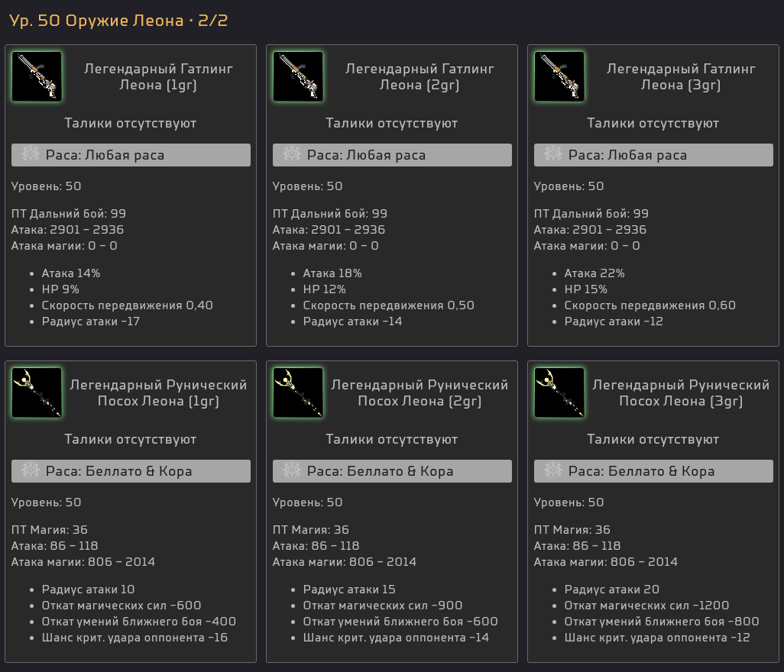Click the Рунический Посох Леона (1gr) staff icon
The width and height of the screenshot is (784, 672).
37,393
